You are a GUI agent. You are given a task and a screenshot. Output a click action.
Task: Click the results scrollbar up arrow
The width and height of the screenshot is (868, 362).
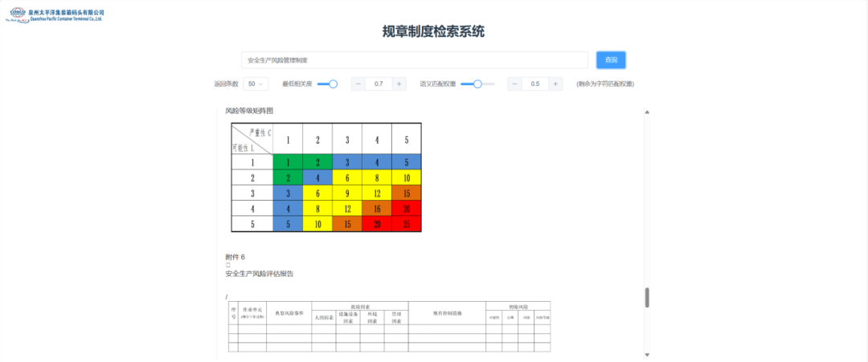646,112
